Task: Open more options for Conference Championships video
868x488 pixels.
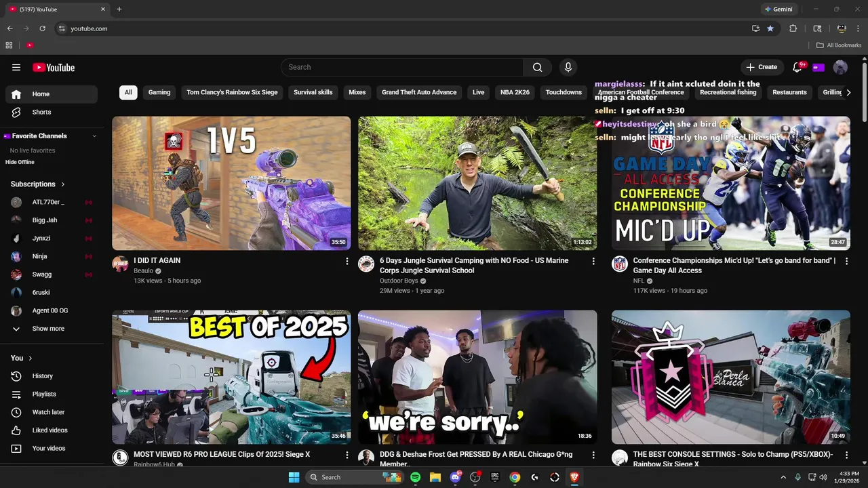Action: 846,261
